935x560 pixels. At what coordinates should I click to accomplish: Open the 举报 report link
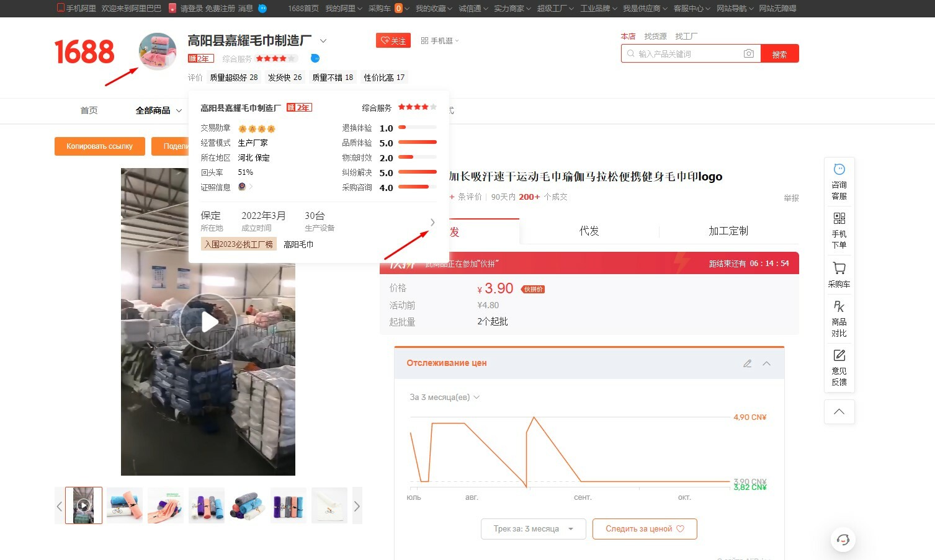coord(791,198)
